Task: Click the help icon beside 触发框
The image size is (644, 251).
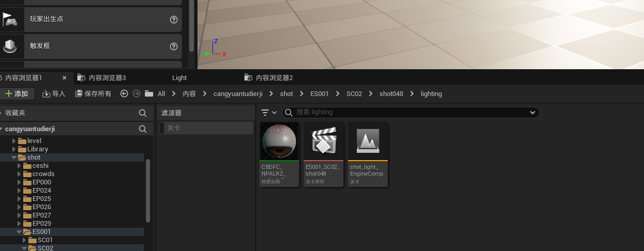Action: [x=174, y=46]
